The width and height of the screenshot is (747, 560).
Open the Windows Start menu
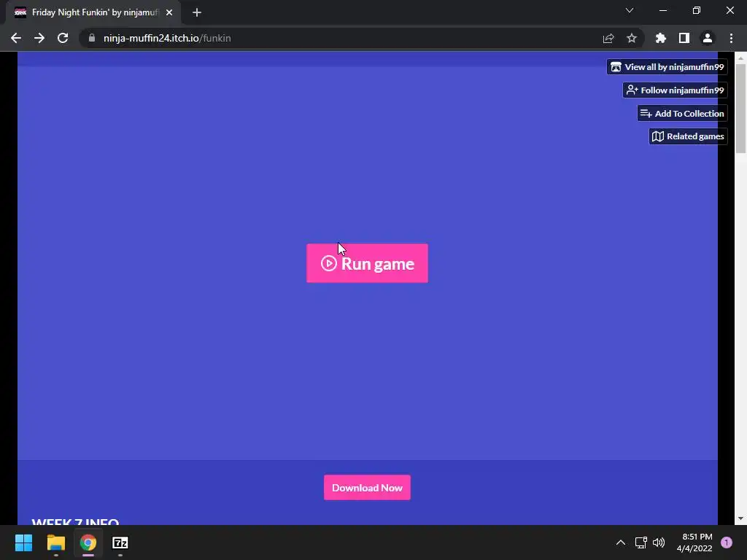pyautogui.click(x=23, y=542)
